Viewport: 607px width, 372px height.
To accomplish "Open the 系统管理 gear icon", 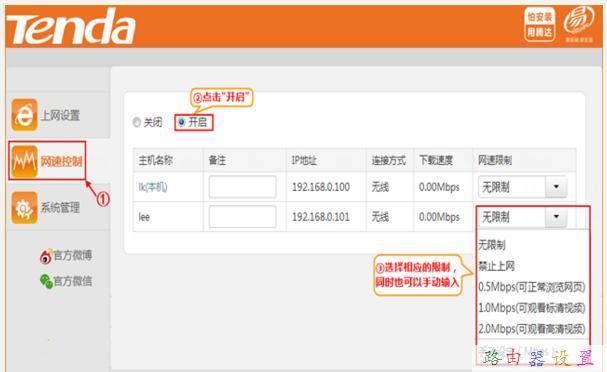I will point(24,207).
